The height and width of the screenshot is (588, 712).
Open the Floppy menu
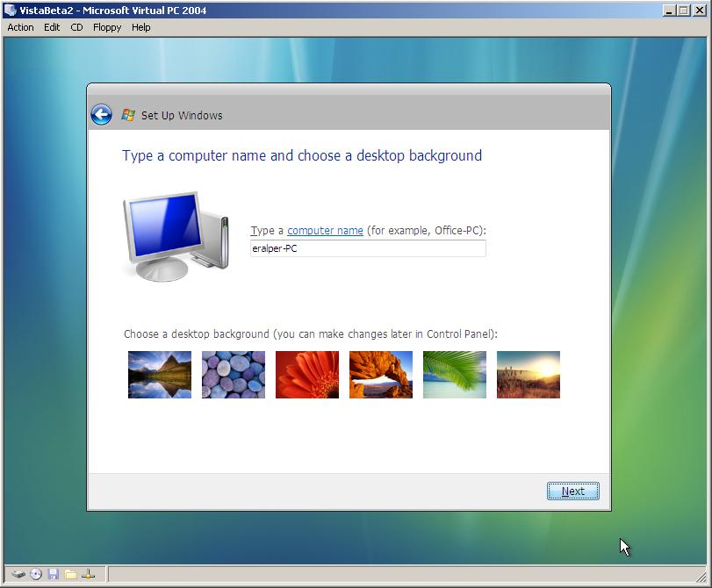(x=106, y=27)
